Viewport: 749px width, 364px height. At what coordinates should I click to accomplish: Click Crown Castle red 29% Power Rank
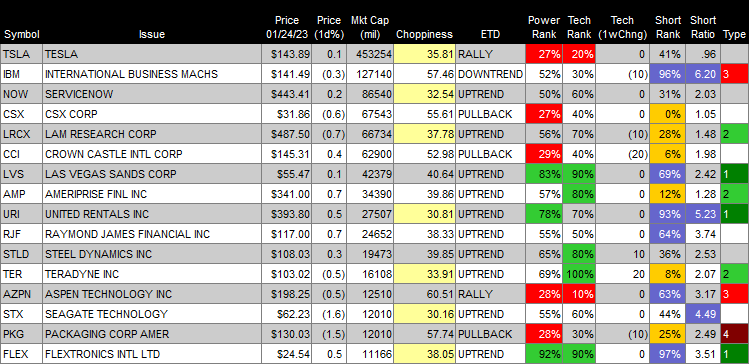[x=544, y=154]
